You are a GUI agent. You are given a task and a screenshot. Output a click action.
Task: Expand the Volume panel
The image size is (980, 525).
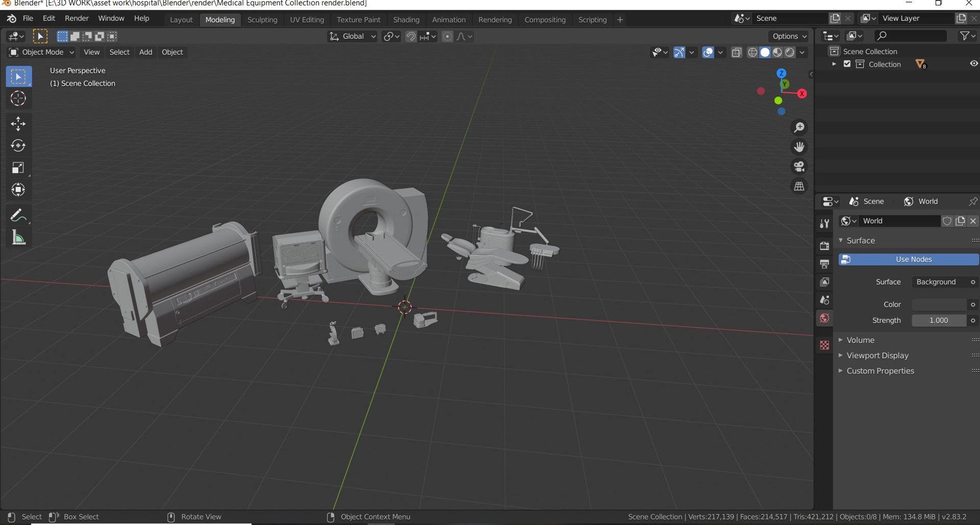[861, 340]
